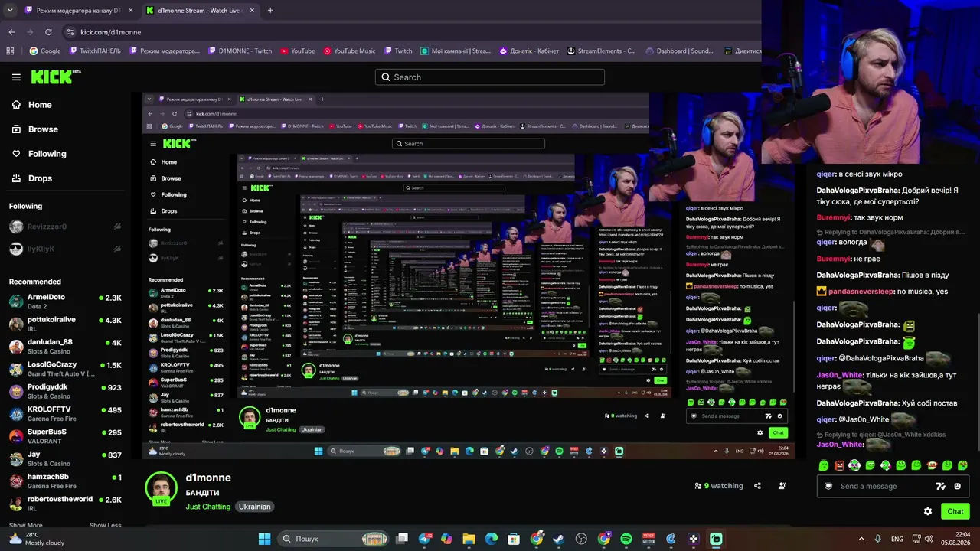Switch to the Twitch moderator mode browser tab
The height and width of the screenshot is (551, 980).
79,11
